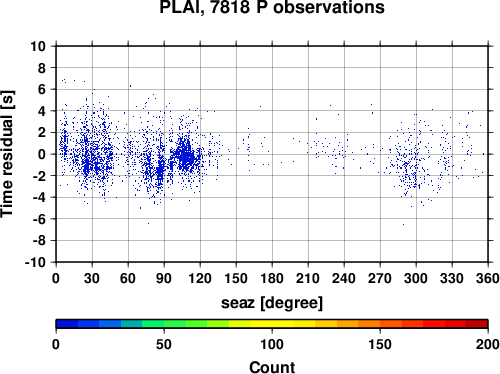
Task: Click the colorbar tick label 50
Action: 164,344
